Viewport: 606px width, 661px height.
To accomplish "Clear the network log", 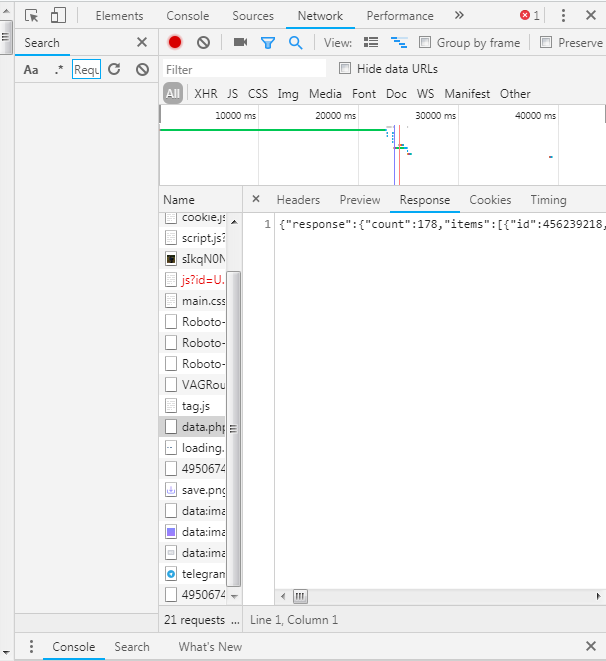I will pos(204,42).
